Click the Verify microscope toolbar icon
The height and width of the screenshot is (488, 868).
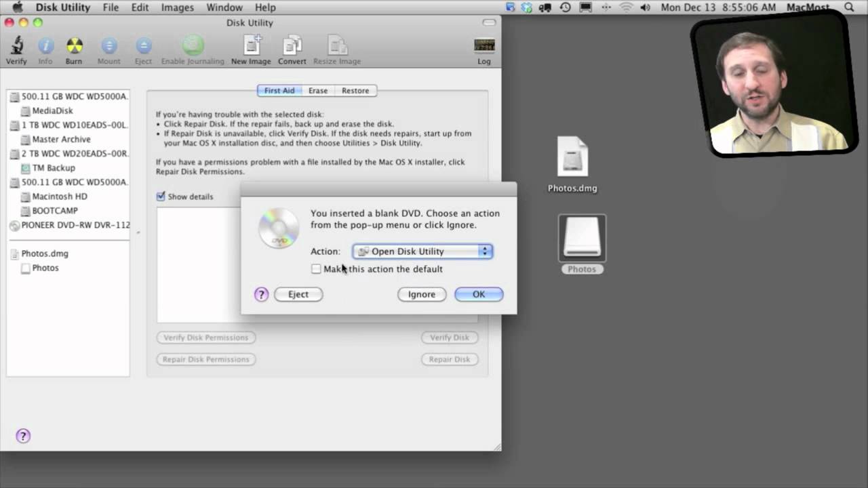(16, 46)
